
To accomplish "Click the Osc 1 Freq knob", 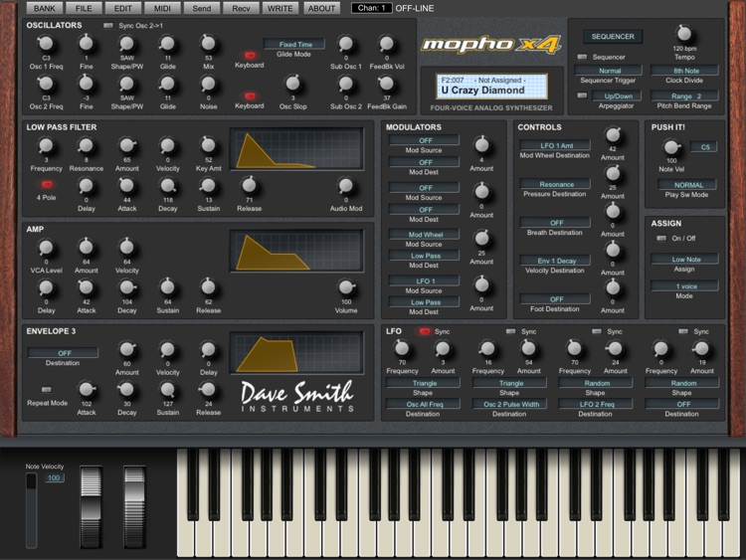I will click(46, 44).
